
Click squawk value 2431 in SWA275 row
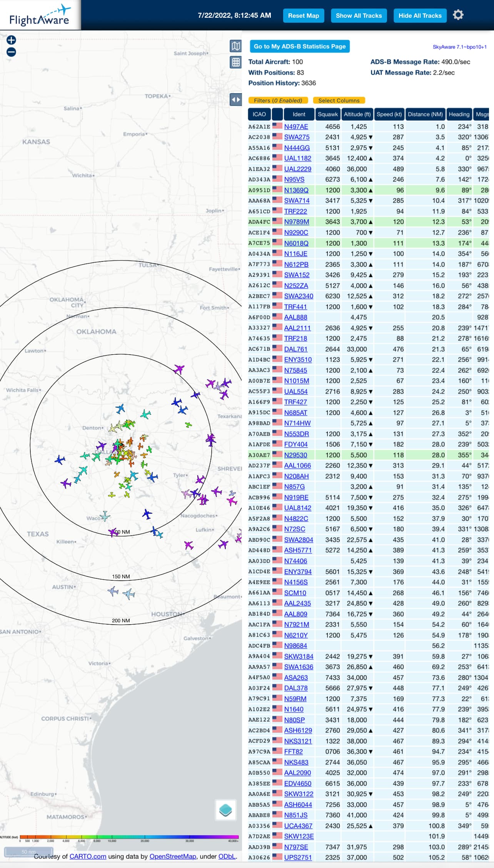(332, 137)
